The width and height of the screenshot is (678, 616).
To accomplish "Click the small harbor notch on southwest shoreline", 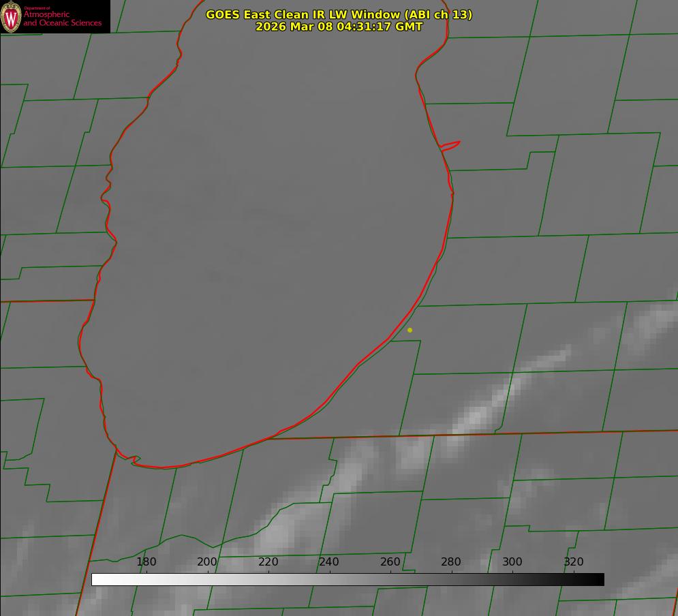I will click(134, 460).
